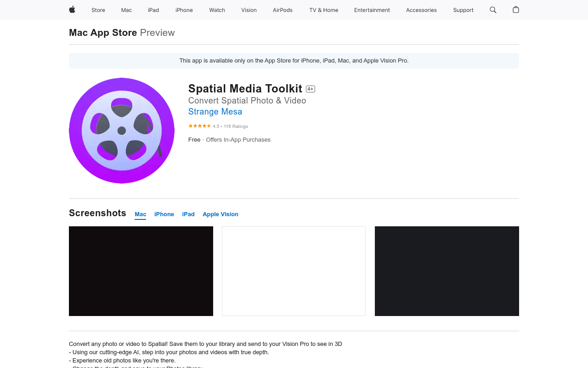Open the iPhone nav menu
Image resolution: width=588 pixels, height=368 pixels.
pos(184,10)
